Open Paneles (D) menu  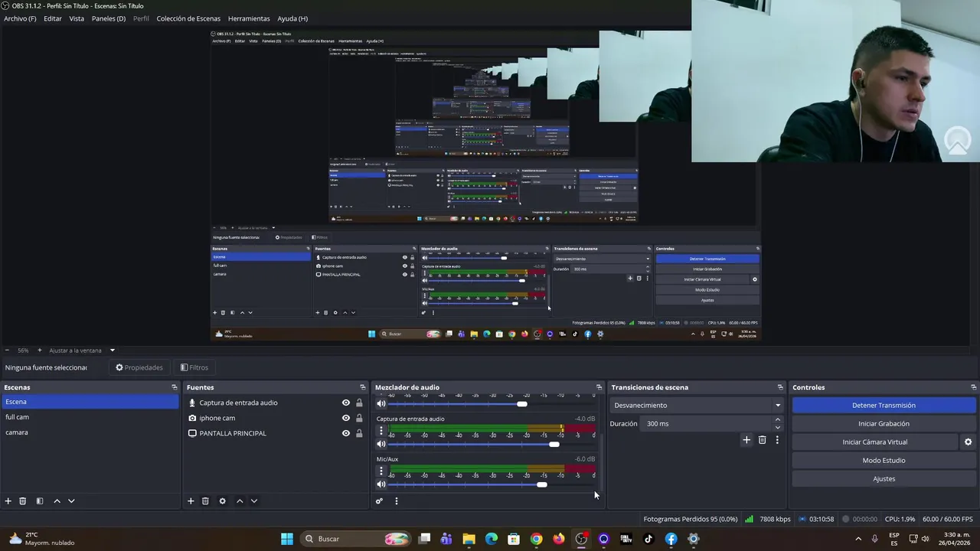[x=109, y=18]
